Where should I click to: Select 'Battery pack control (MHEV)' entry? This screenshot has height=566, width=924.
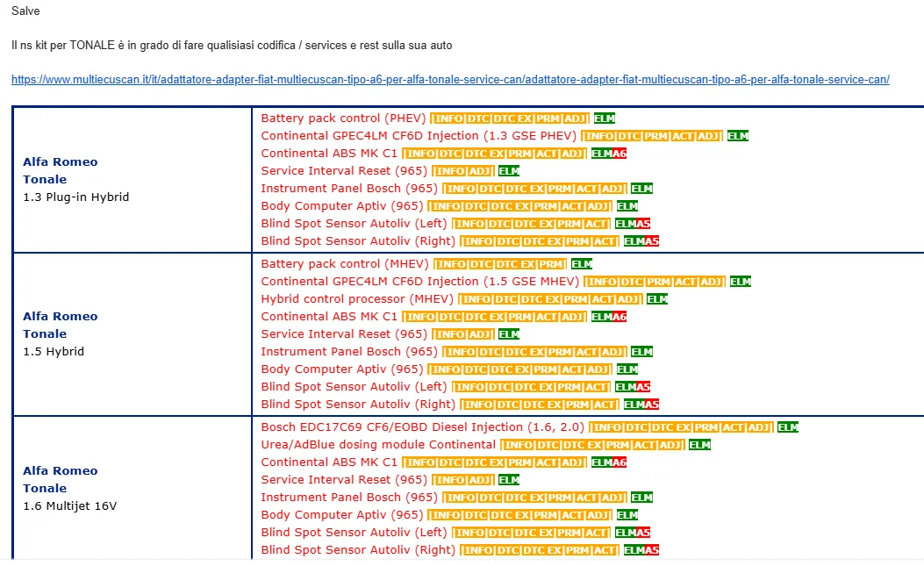[345, 263]
